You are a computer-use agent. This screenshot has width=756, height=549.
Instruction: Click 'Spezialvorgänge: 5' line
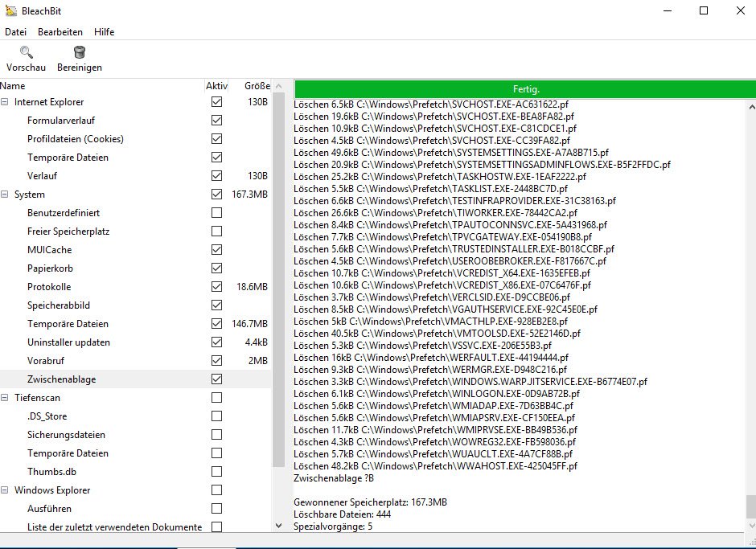click(x=333, y=526)
